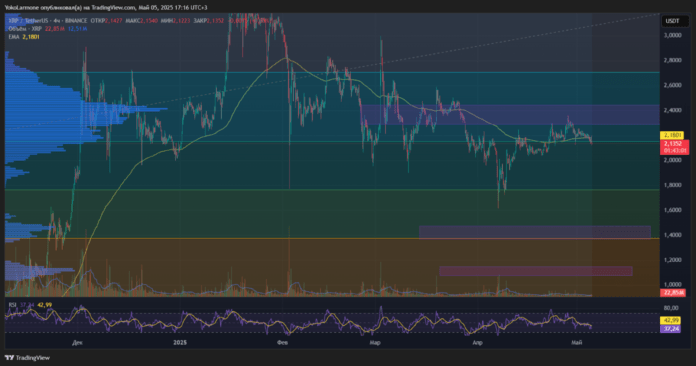Click the RSI 80,00 scale label
Viewport: 696px width, 366px height.
coord(671,308)
